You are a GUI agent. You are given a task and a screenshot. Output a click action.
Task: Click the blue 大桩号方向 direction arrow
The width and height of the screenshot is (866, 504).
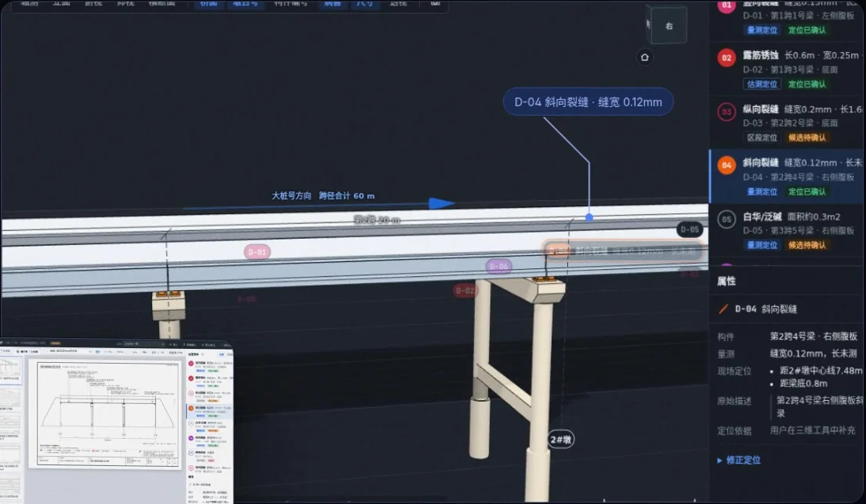tap(441, 203)
